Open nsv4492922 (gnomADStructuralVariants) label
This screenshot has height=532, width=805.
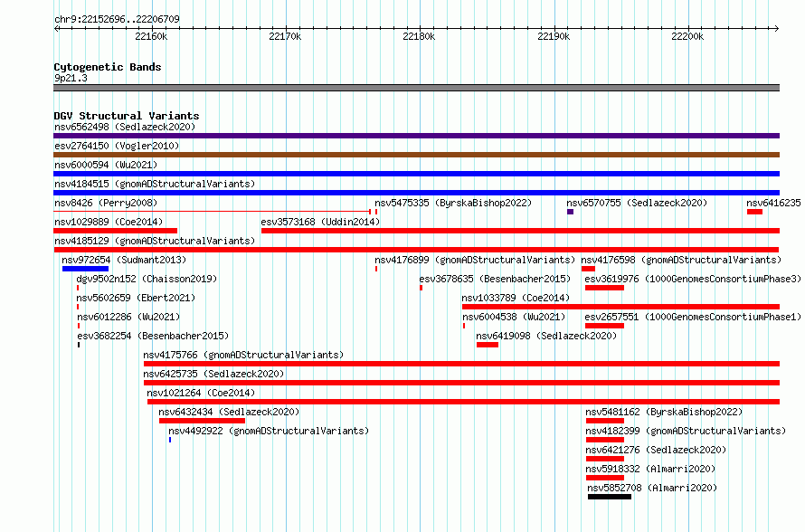tap(269, 431)
